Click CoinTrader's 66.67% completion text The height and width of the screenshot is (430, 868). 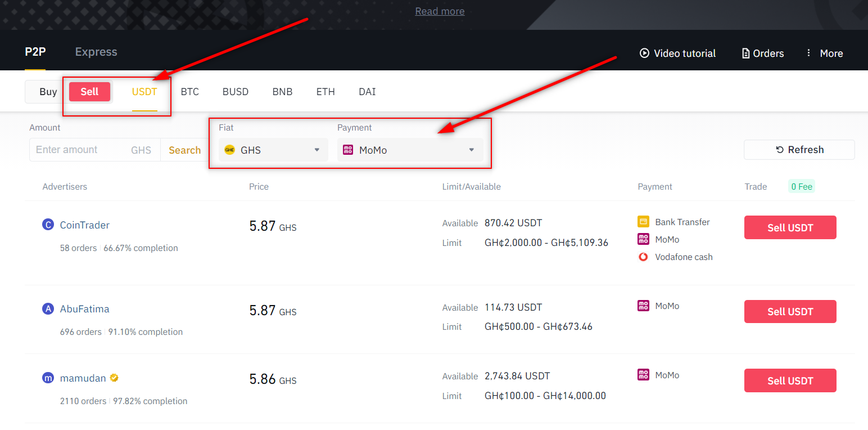point(141,248)
